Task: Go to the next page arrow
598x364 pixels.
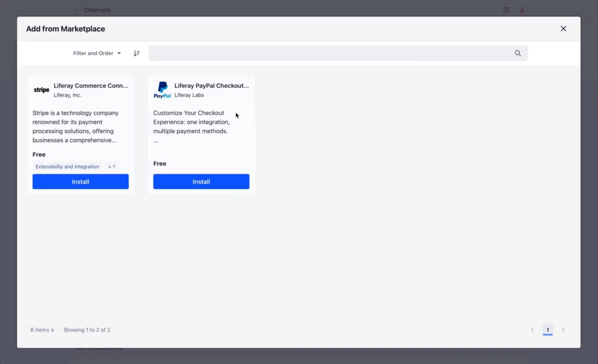Action: [x=563, y=330]
